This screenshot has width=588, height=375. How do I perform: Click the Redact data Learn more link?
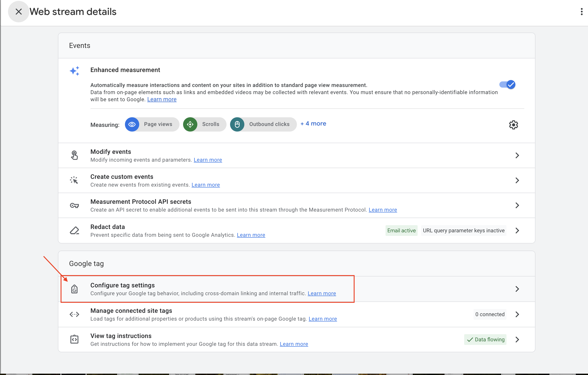251,235
